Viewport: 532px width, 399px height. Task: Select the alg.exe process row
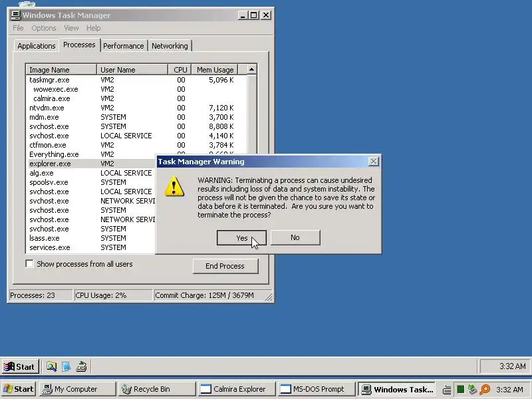click(x=91, y=173)
